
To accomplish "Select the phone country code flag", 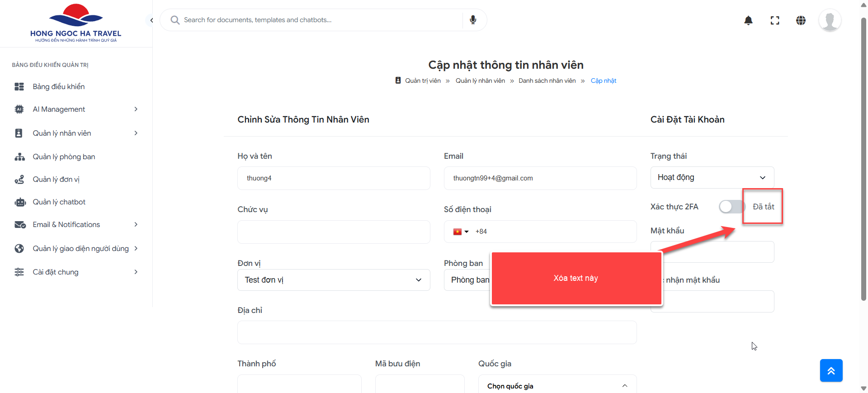I will pos(461,232).
